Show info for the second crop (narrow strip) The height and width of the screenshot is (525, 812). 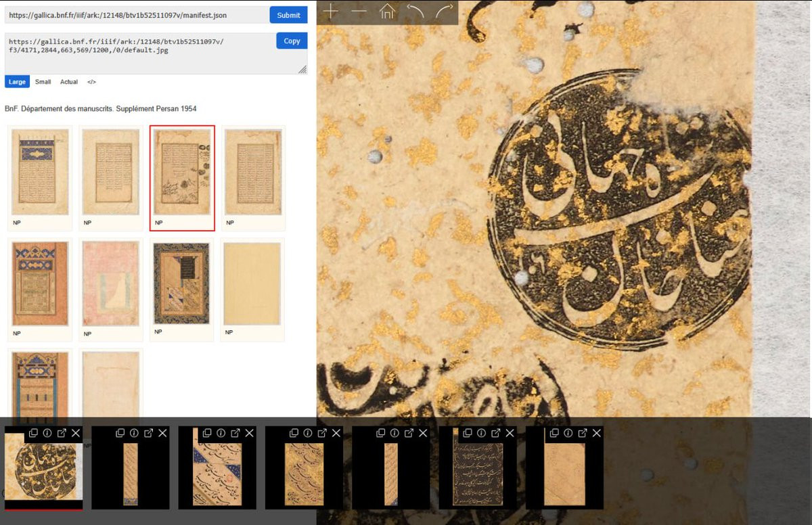[x=134, y=433]
